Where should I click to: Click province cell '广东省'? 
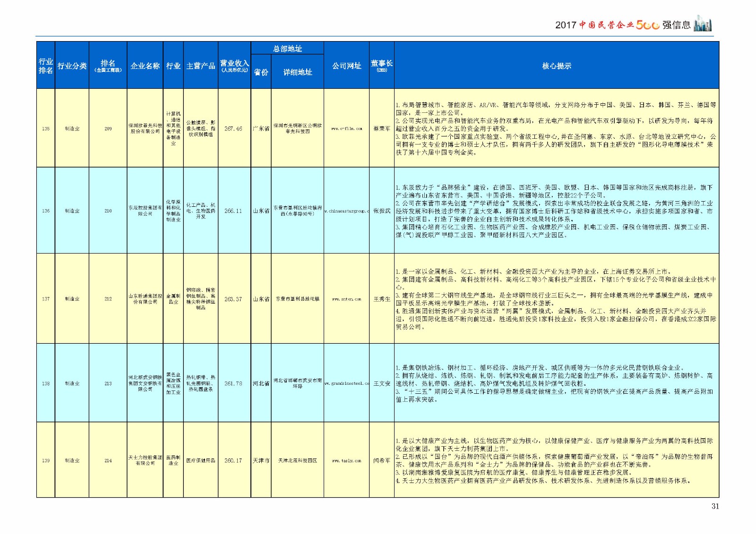click(x=261, y=128)
